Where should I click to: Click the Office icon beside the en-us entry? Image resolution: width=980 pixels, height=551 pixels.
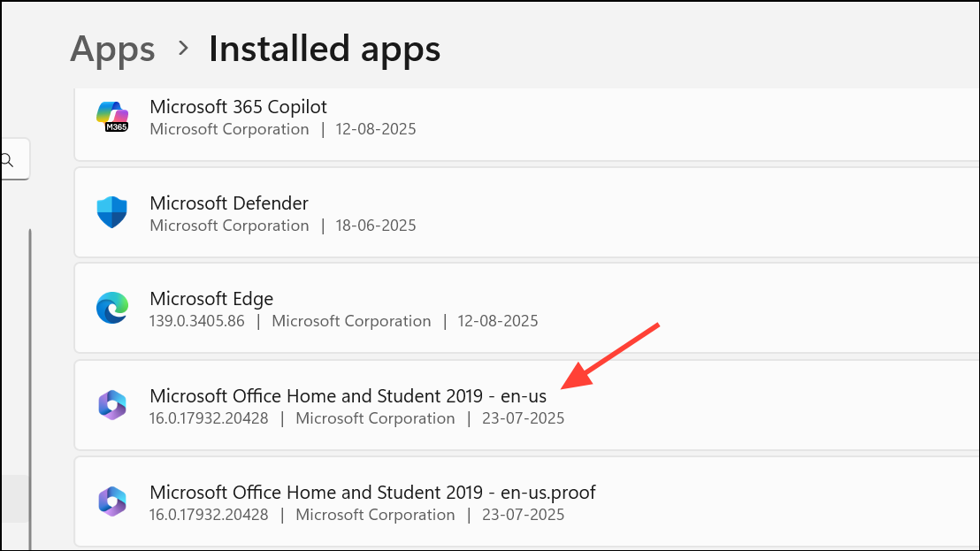112,405
